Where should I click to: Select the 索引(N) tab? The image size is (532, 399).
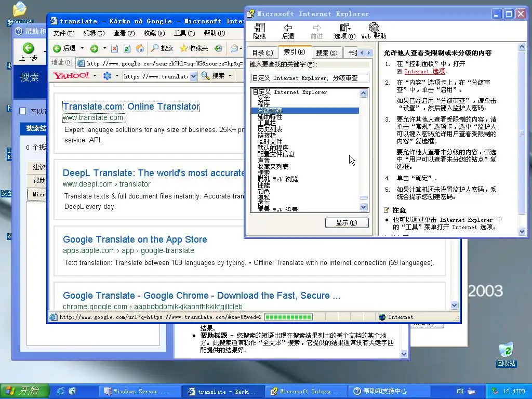pos(295,52)
